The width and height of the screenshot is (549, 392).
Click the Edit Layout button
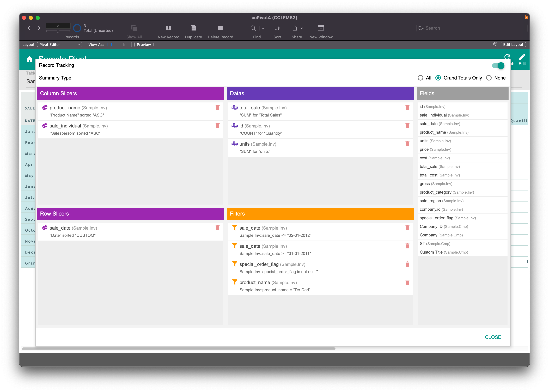[x=513, y=45]
